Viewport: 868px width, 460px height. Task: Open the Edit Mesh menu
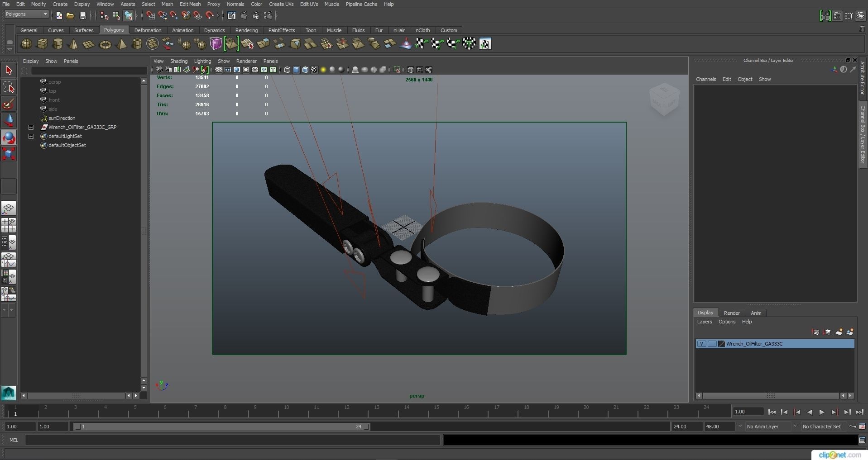190,4
